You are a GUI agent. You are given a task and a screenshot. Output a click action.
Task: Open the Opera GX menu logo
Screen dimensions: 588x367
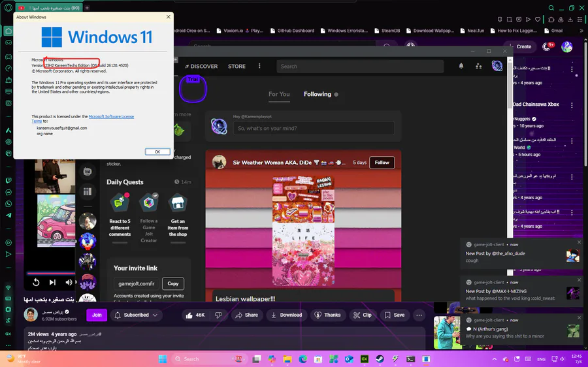pos(8,7)
